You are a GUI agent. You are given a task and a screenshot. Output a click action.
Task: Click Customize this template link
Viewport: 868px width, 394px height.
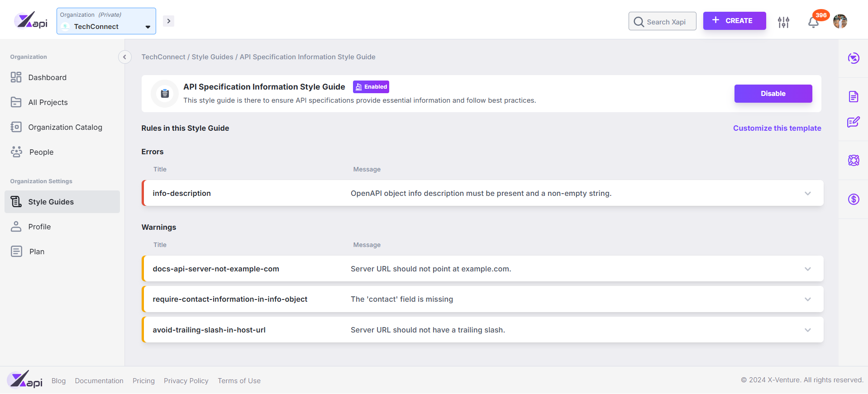[x=777, y=128]
